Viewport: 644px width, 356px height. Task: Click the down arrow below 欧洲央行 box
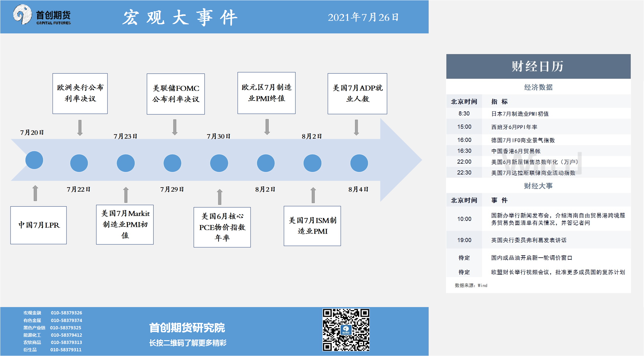coord(80,128)
